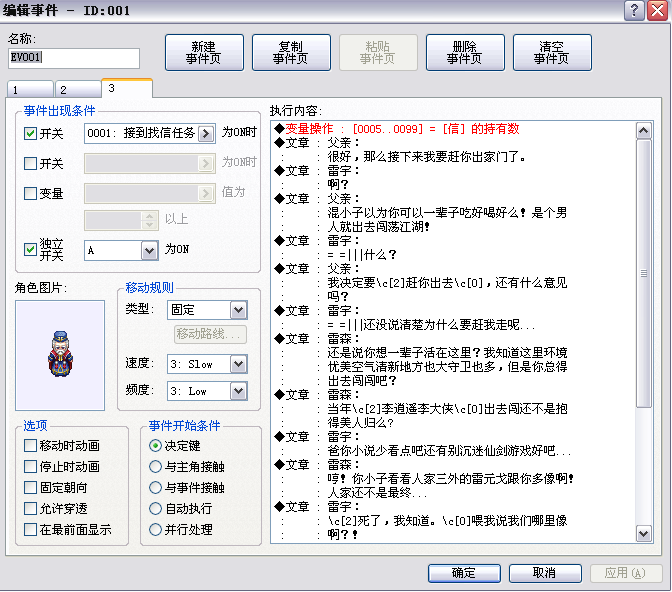Click the help question mark icon
Screen dimensions: 672x592
[634, 10]
